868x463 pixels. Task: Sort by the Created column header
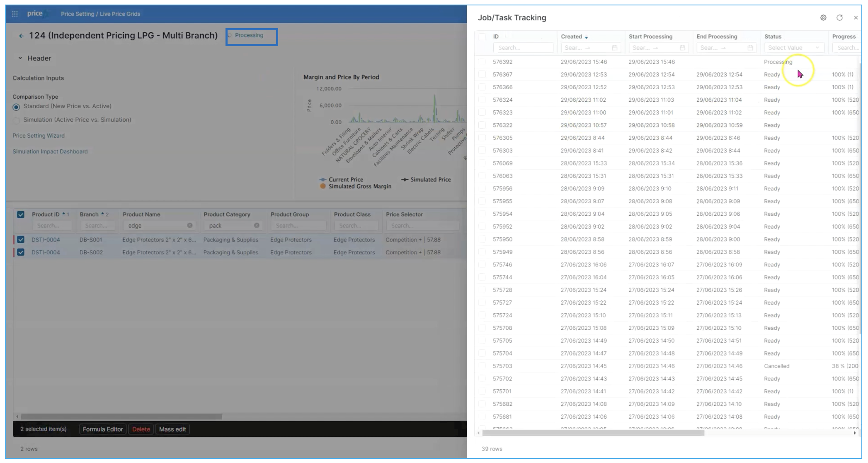572,37
